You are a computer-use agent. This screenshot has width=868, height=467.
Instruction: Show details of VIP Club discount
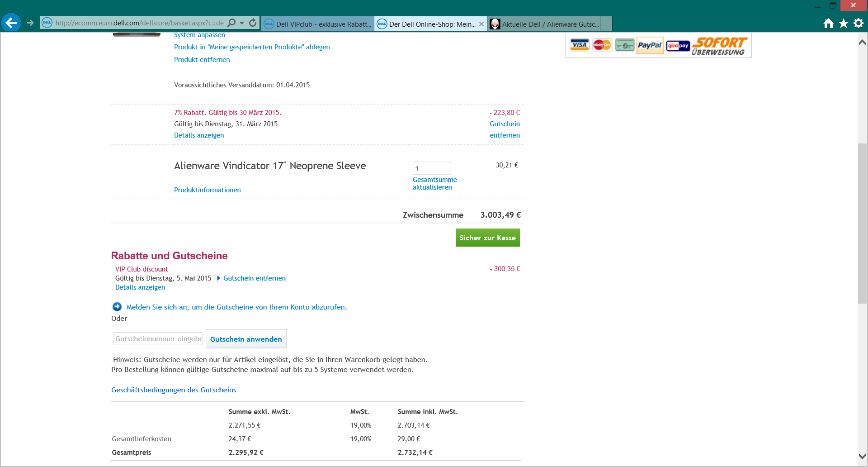point(140,287)
